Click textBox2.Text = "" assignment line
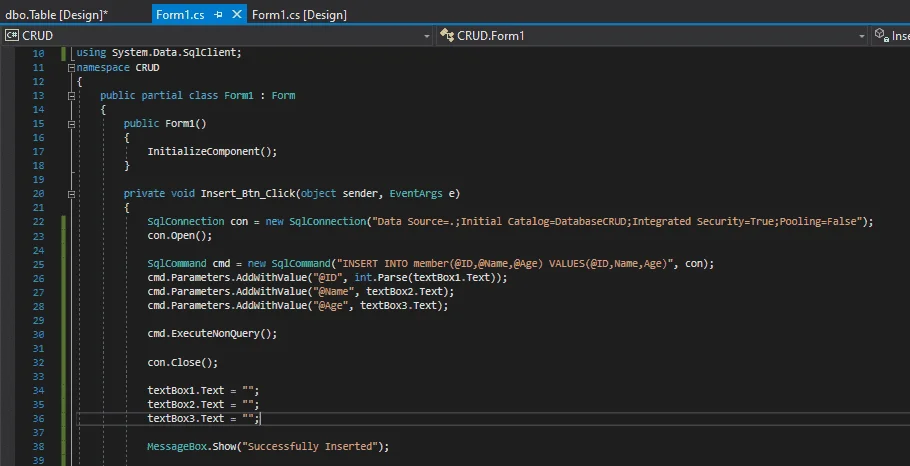This screenshot has height=466, width=910. point(203,404)
